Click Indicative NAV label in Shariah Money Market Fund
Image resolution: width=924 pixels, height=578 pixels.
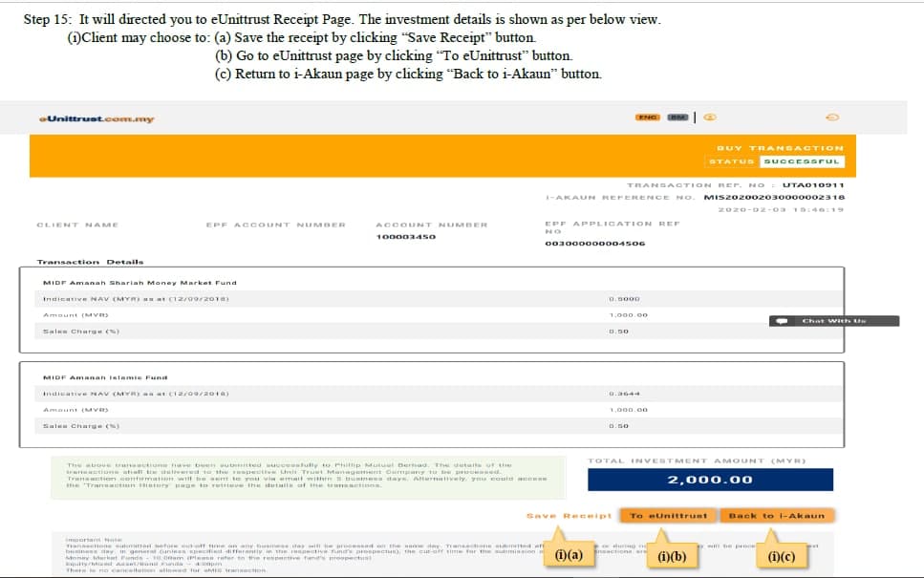tap(136, 299)
